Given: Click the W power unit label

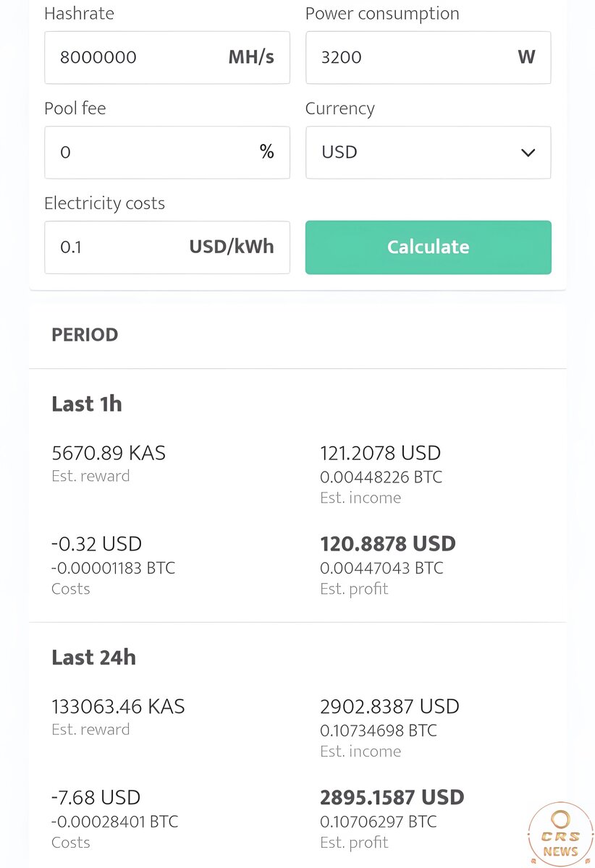Looking at the screenshot, I should (x=526, y=57).
